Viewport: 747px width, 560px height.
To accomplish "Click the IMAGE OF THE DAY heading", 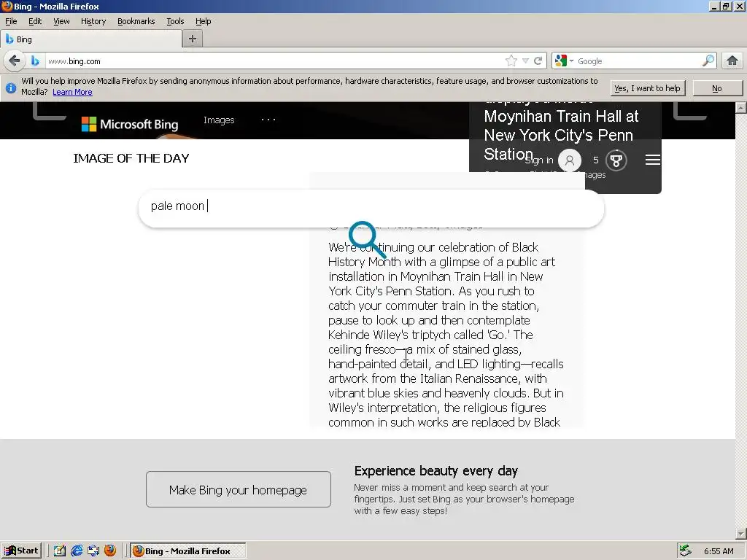I will click(x=131, y=158).
